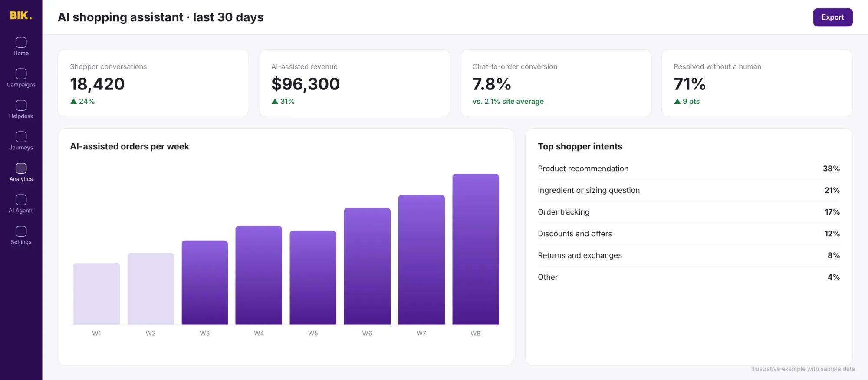
Task: Click the 'Discounts and offers' intent row
Action: (x=689, y=234)
